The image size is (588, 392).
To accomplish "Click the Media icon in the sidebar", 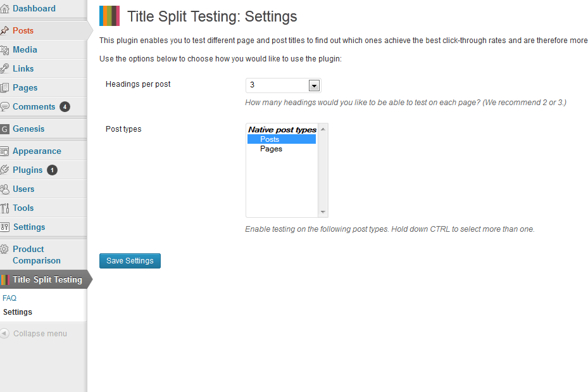I will click(x=4, y=50).
